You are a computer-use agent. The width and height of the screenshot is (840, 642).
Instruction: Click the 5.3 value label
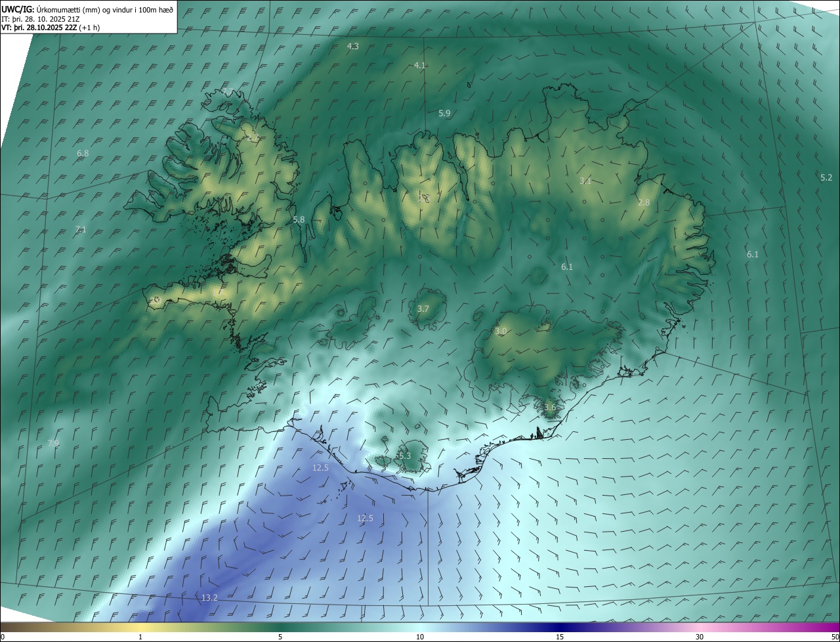pos(404,456)
